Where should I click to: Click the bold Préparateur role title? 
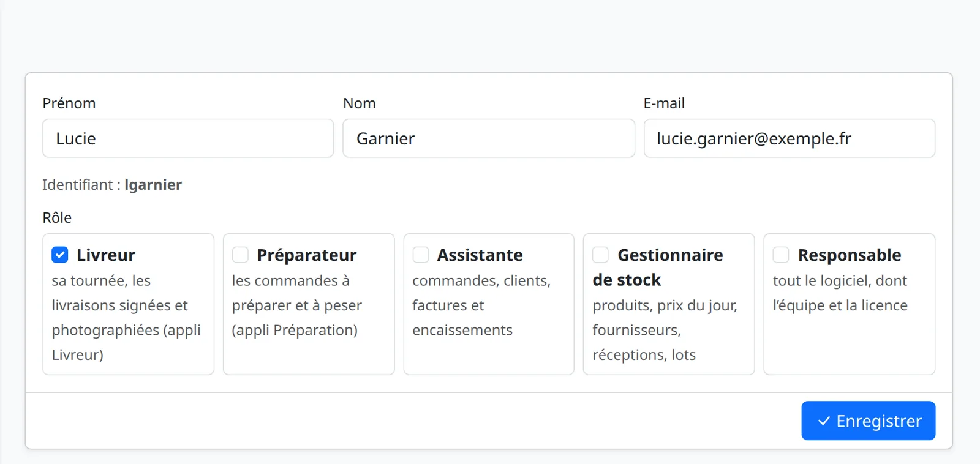307,255
